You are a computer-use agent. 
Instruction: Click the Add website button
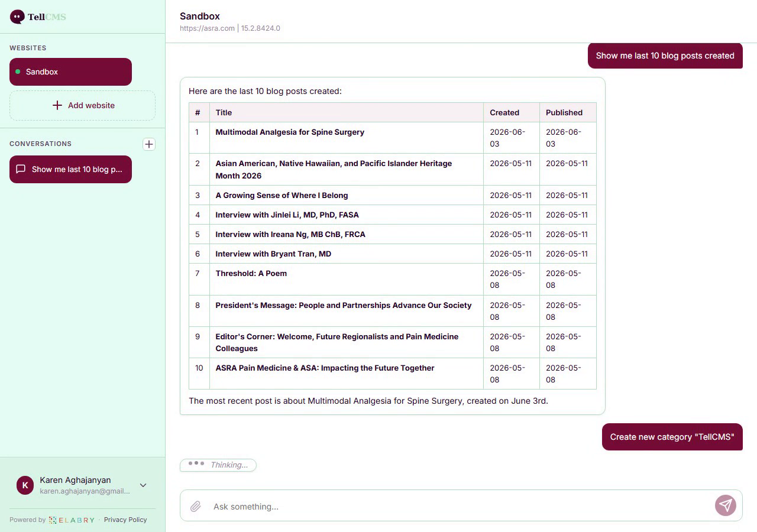click(x=82, y=105)
